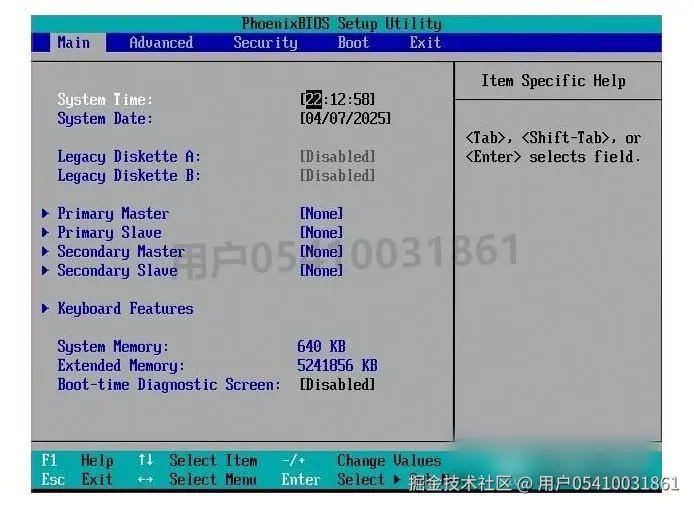This screenshot has height=508, width=694.
Task: Click the Item Specific Help heading
Action: point(553,81)
